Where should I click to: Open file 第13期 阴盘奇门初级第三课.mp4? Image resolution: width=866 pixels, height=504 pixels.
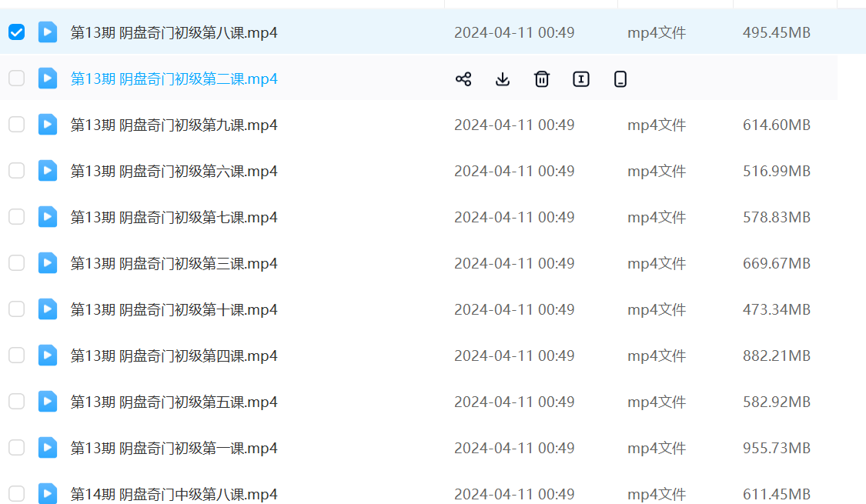[174, 264]
